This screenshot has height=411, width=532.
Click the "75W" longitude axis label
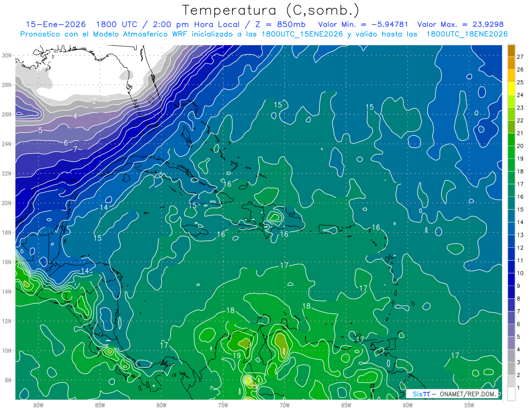[223, 405]
